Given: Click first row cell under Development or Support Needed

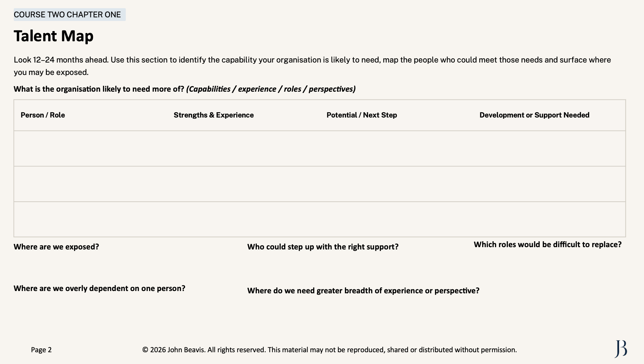Looking at the screenshot, I should [x=549, y=149].
